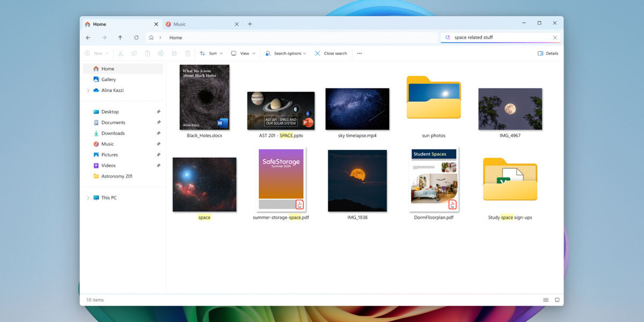The image size is (644, 322).
Task: Click the Share icon in toolbar
Action: 174,53
